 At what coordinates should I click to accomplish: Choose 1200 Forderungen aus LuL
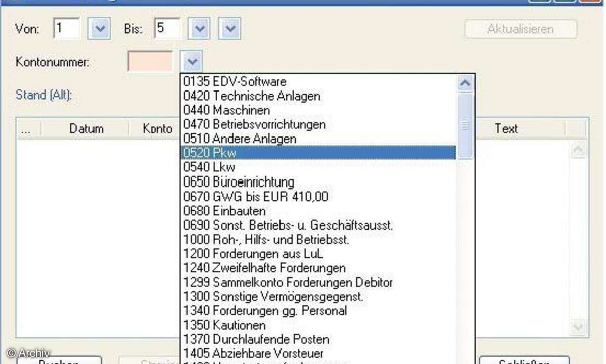[253, 253]
